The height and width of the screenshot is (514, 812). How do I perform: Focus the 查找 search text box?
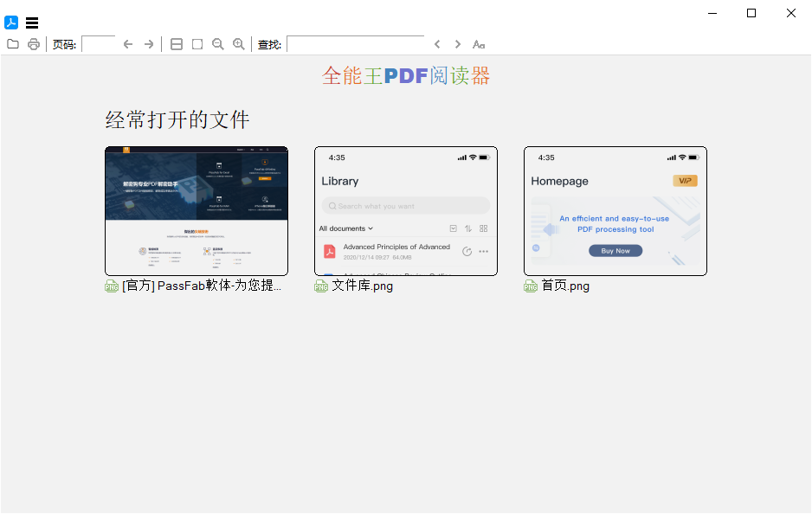pos(355,44)
